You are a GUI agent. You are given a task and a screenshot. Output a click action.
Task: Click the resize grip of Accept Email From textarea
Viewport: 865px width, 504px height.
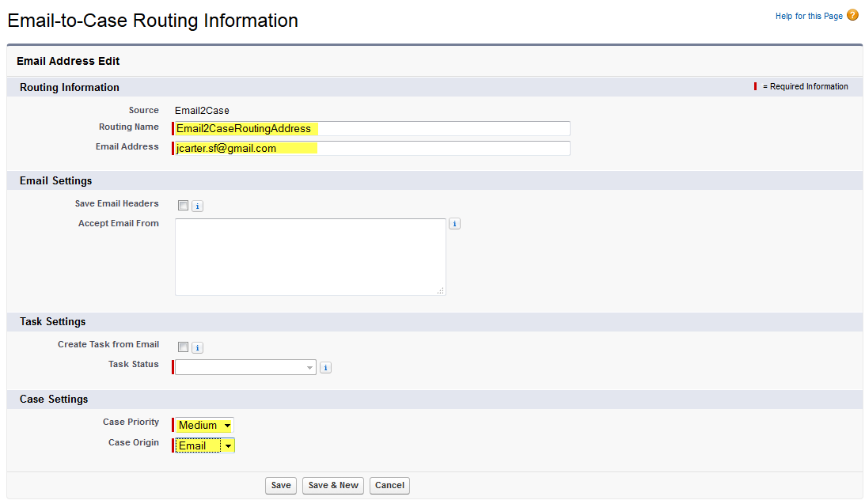click(x=440, y=290)
